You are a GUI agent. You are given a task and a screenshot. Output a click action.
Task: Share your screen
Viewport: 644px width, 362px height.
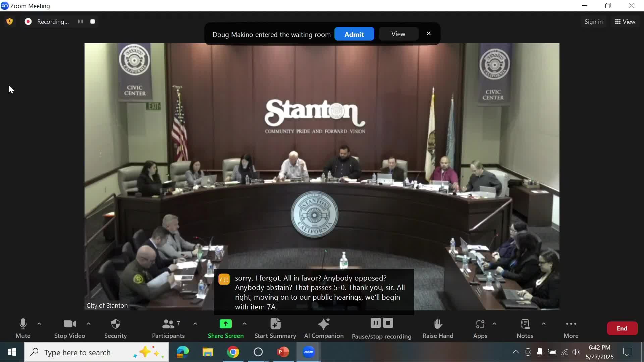point(226,328)
